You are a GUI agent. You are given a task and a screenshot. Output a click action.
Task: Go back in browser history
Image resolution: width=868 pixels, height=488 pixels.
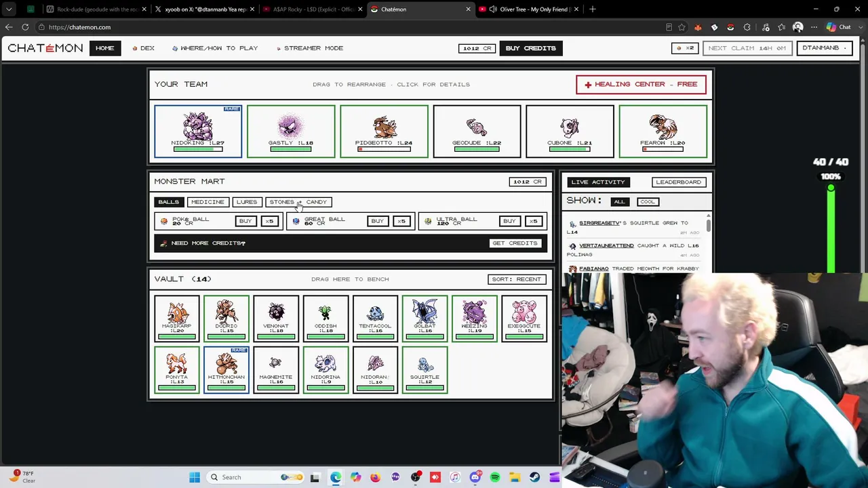(x=9, y=27)
